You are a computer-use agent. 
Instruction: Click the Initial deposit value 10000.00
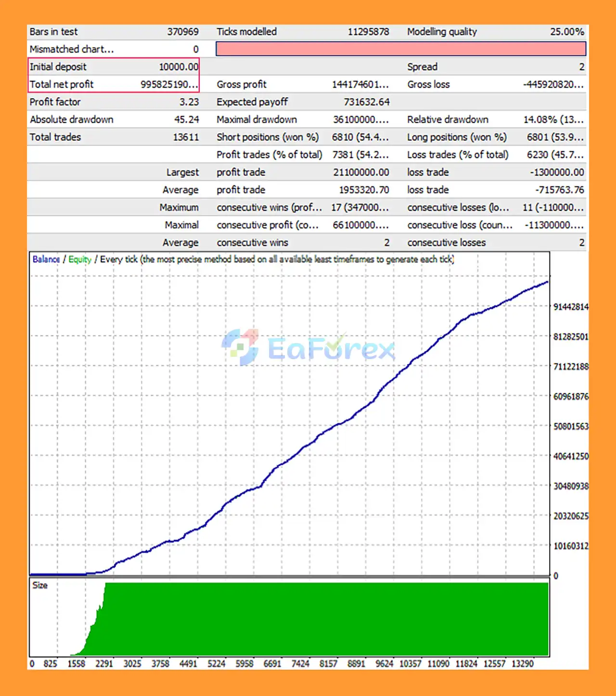(179, 67)
